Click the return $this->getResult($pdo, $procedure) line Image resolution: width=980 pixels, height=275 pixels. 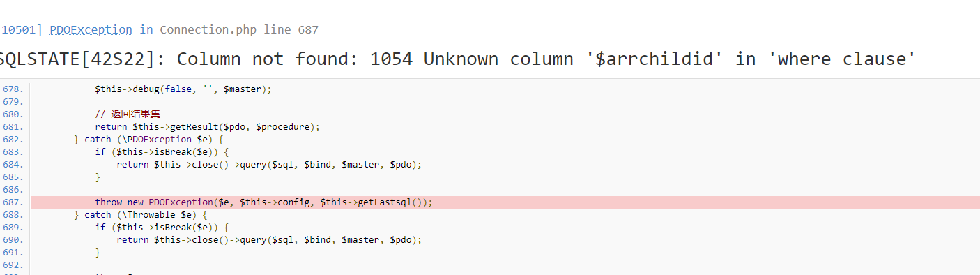(208, 127)
